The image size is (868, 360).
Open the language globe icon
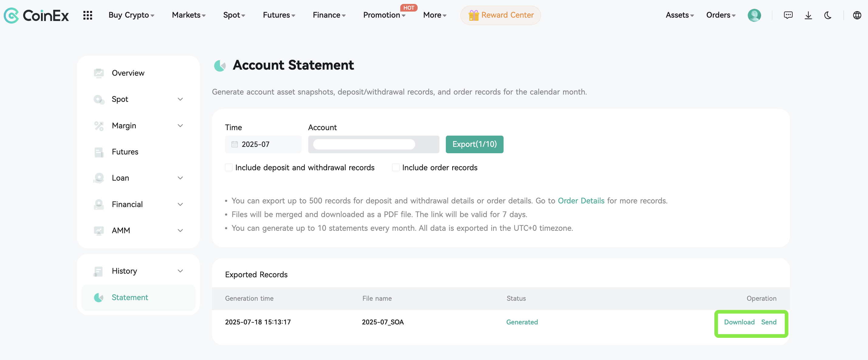857,15
